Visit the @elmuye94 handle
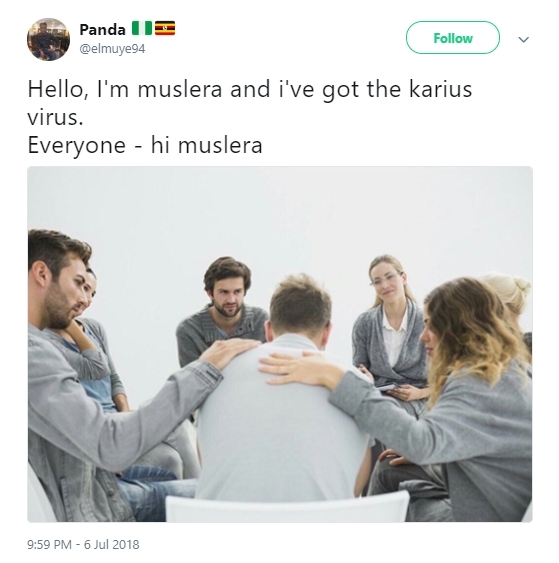This screenshot has height=563, width=559. tap(112, 48)
